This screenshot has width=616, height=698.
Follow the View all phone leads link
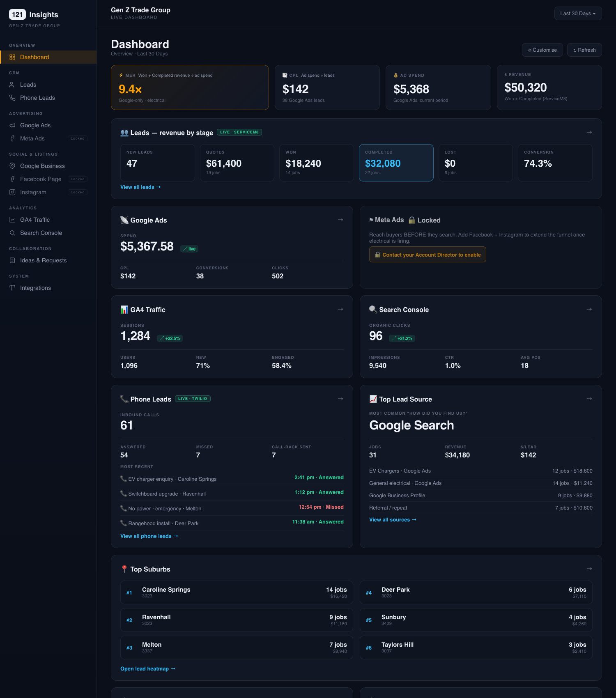click(149, 536)
